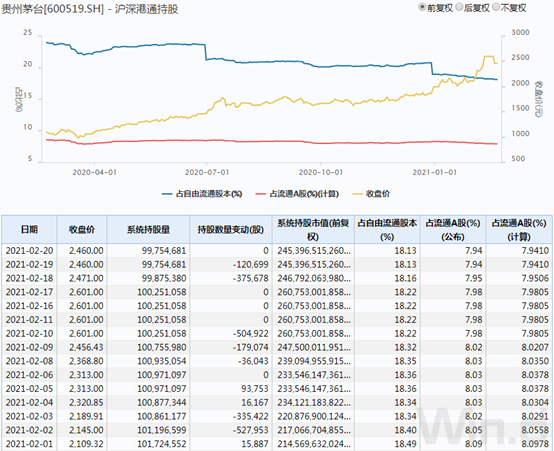Click the 贵州茅台[600519.SH] chart title
The image size is (554, 451).
coord(52,9)
